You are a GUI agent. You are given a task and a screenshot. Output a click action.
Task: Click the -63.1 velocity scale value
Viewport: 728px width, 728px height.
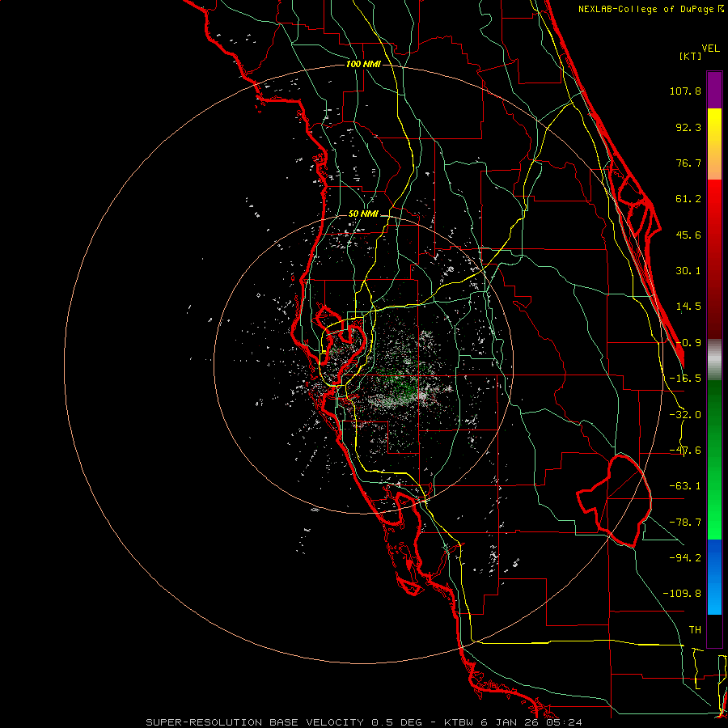(x=685, y=486)
